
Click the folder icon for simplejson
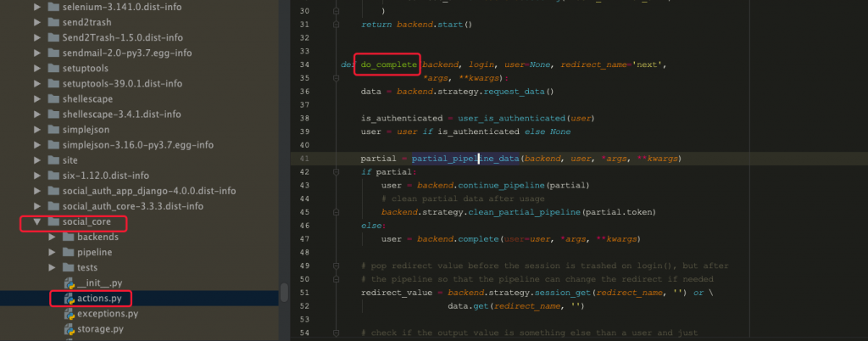[x=52, y=129]
